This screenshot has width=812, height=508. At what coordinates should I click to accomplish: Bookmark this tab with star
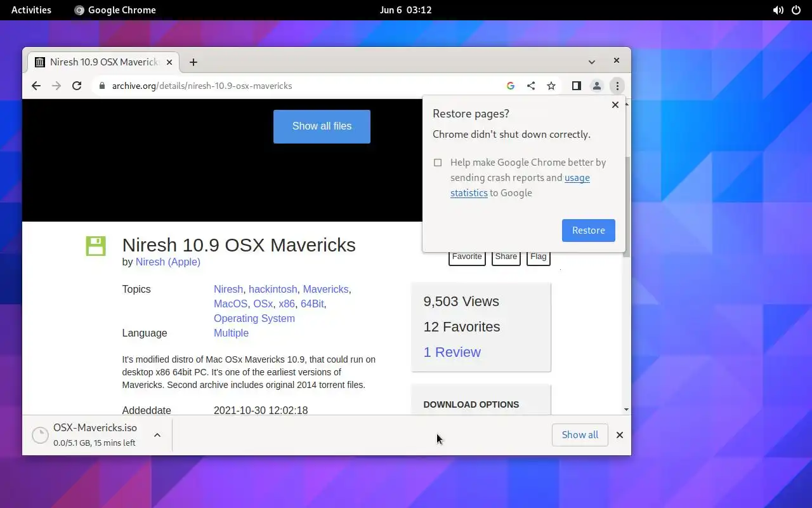point(551,86)
